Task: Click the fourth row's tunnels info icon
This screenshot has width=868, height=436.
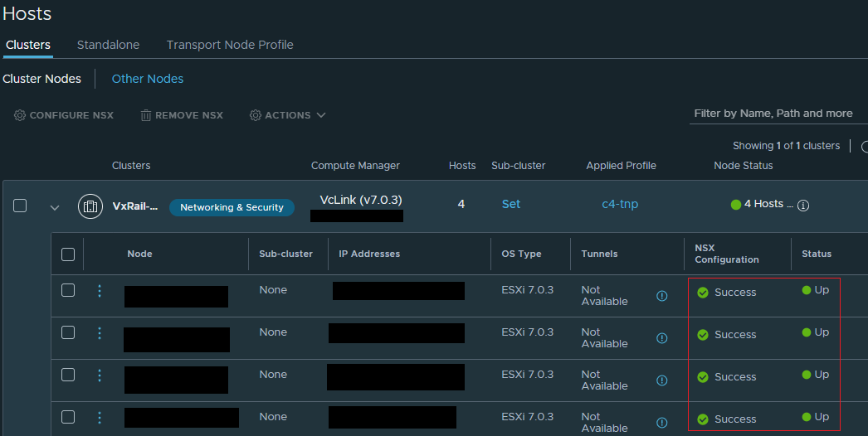Action: pos(661,423)
